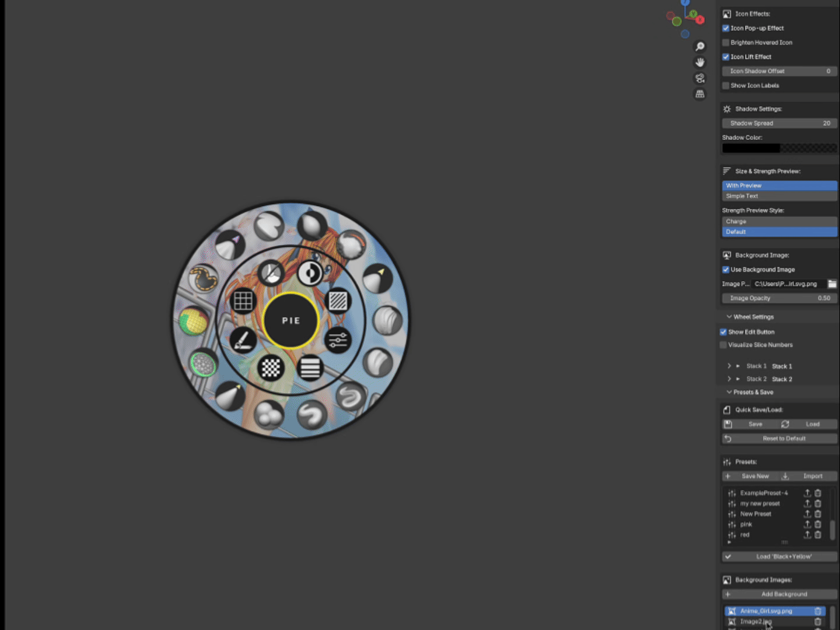The height and width of the screenshot is (630, 840).
Task: Click the Add Background button
Action: (x=779, y=594)
